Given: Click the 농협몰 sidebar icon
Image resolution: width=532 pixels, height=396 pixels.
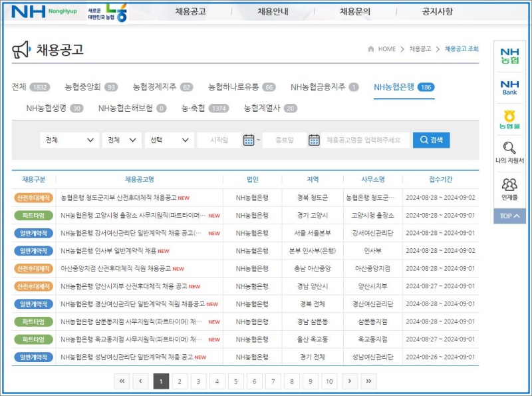Looking at the screenshot, I should click(509, 120).
